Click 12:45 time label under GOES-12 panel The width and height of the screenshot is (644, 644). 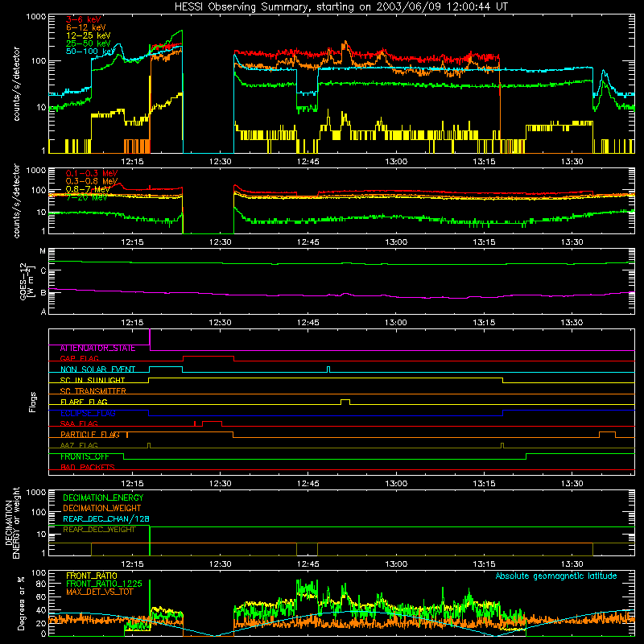308,323
